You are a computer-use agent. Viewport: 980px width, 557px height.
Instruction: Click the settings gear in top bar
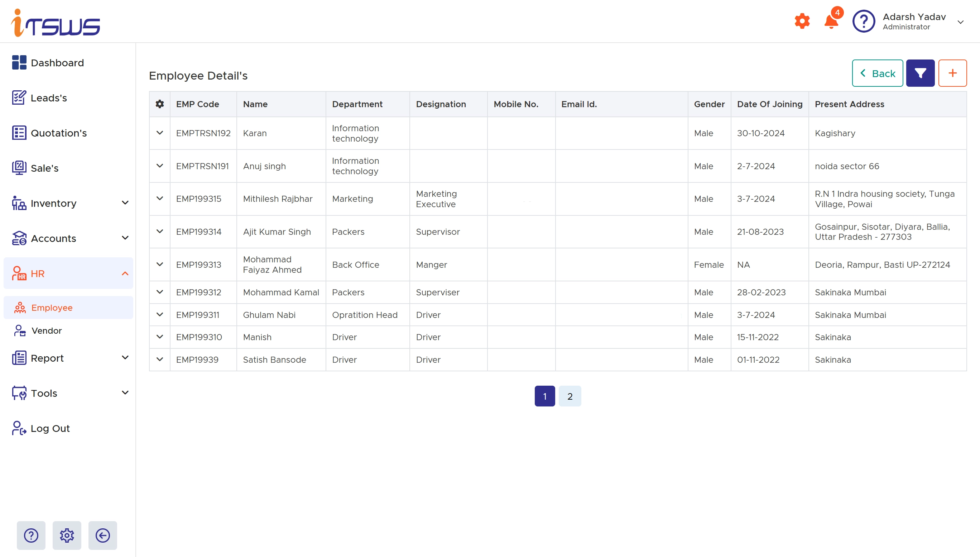802,21
